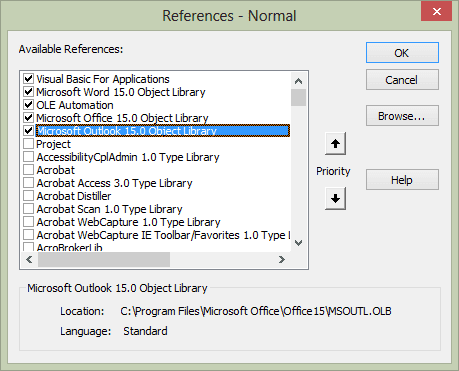Click the Location path MSOUTL.OLB text

click(256, 311)
